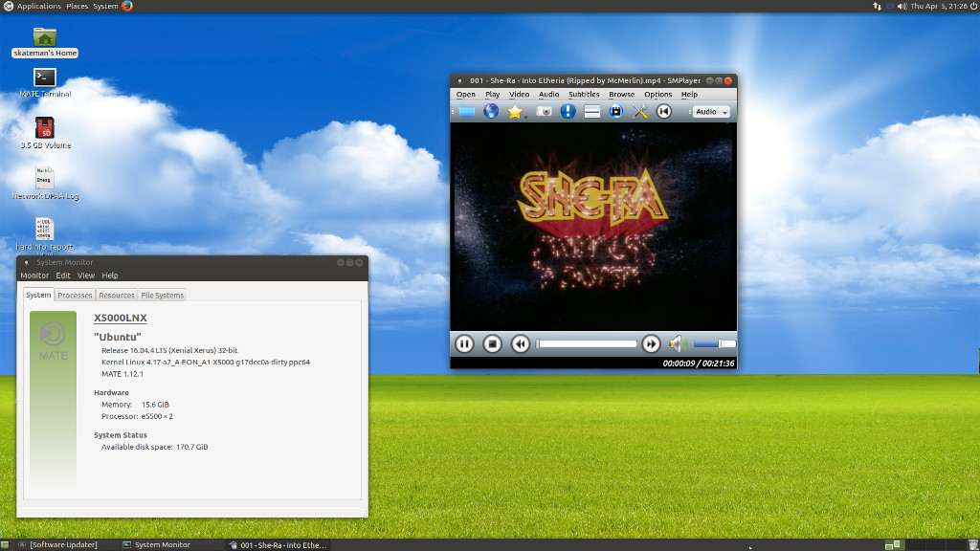Viewport: 980px width, 551px height.
Task: Open the System menu in top panel
Action: pos(105,7)
